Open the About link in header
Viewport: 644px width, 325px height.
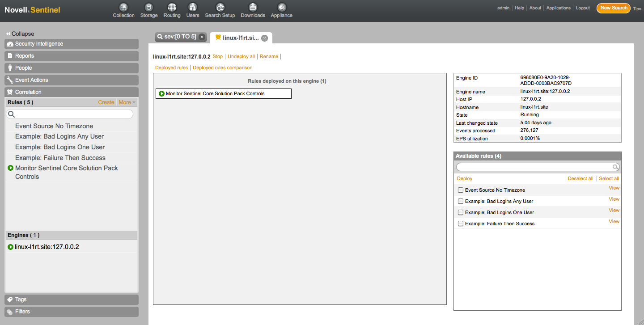pyautogui.click(x=535, y=8)
